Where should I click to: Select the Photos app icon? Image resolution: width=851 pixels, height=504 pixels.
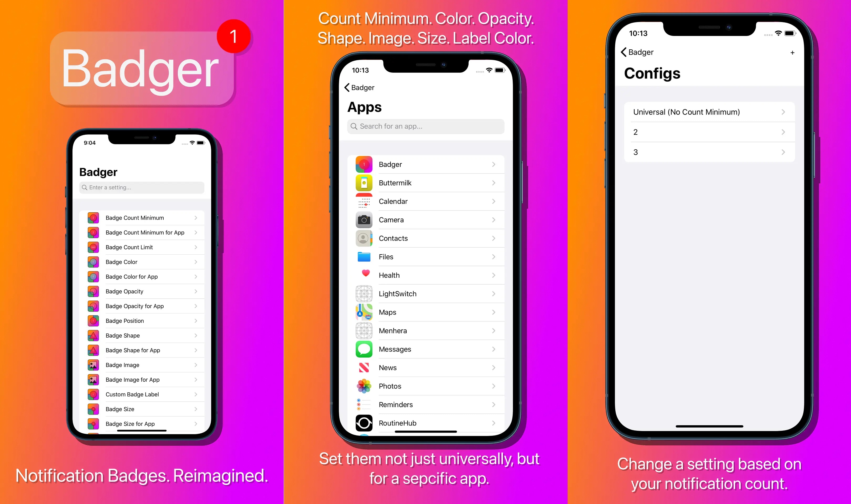coord(364,385)
